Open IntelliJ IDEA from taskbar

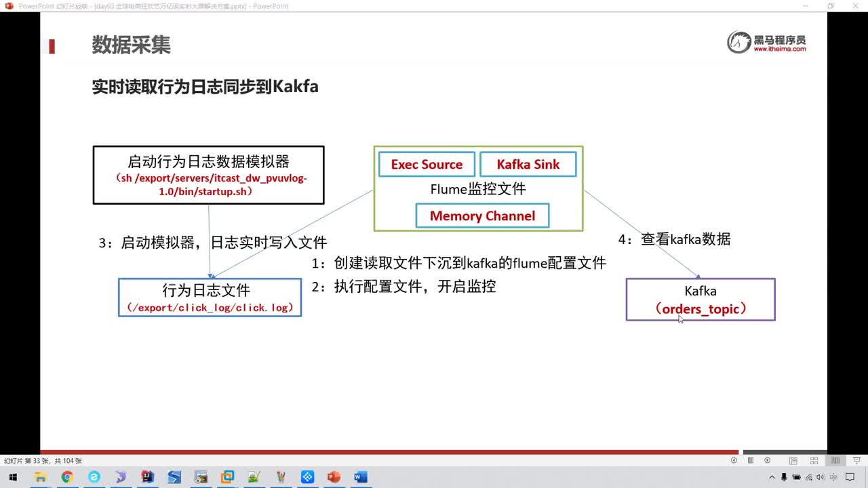coord(147,477)
